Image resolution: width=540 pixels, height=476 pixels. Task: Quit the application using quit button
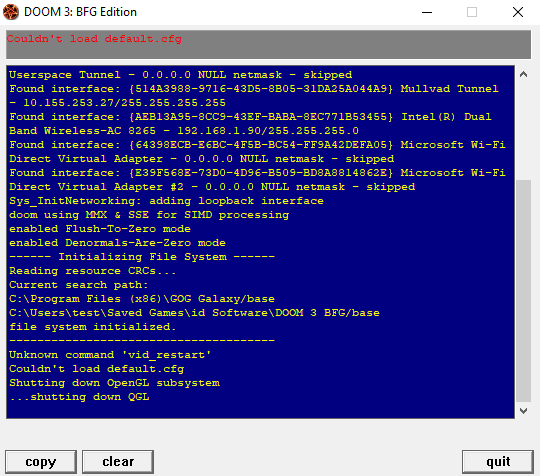(498, 462)
